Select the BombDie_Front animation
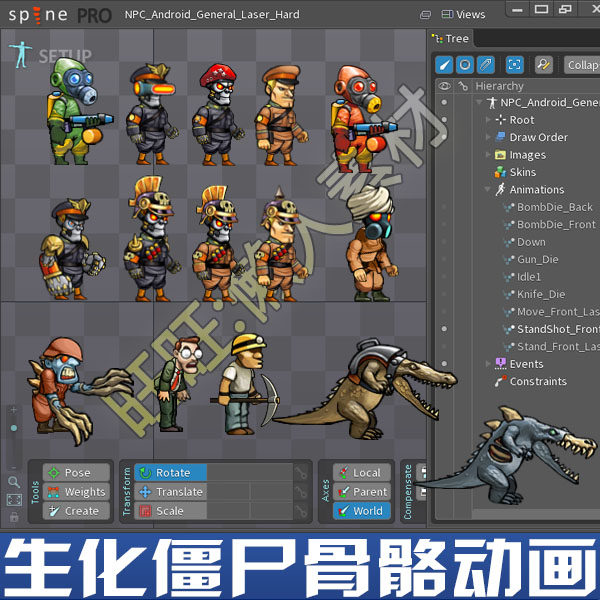 556,224
